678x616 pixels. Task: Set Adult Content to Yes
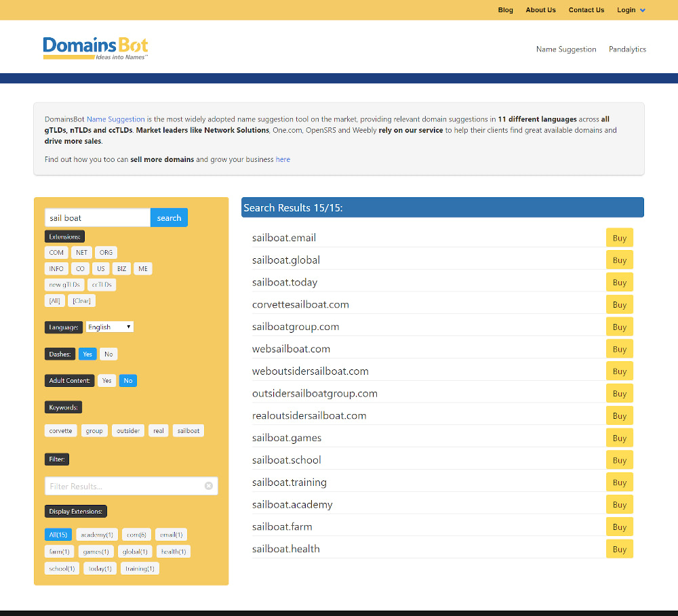(x=106, y=380)
